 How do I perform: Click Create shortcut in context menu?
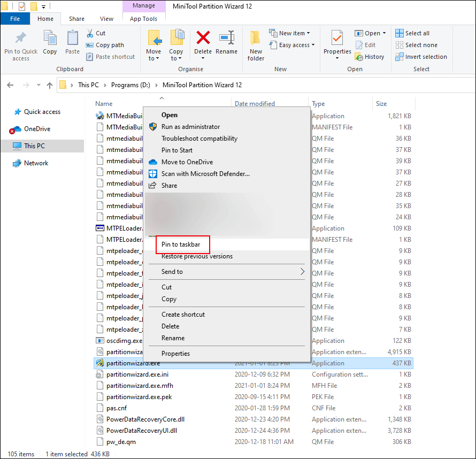click(x=183, y=315)
